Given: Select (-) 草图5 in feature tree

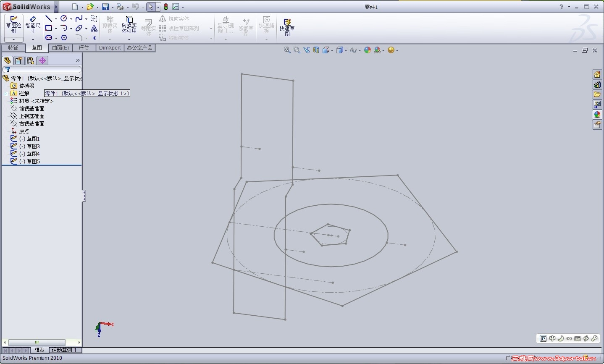Looking at the screenshot, I should tap(25, 162).
